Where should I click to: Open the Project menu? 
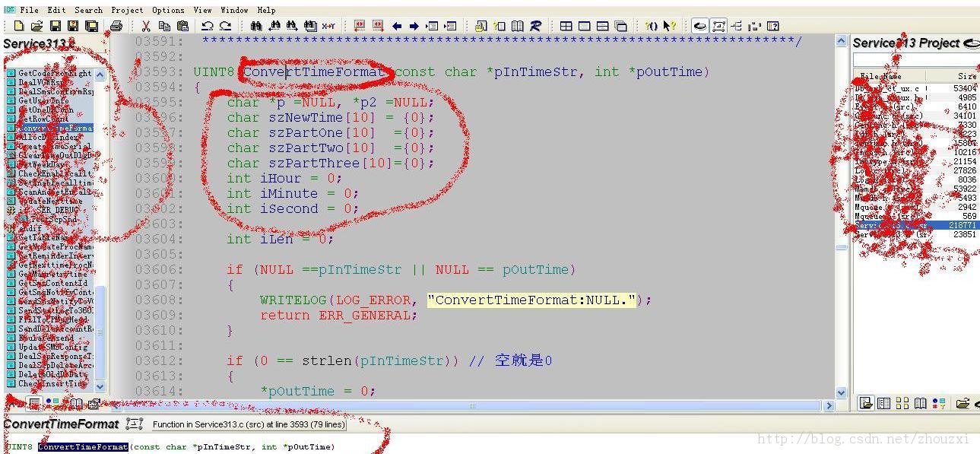pos(127,10)
